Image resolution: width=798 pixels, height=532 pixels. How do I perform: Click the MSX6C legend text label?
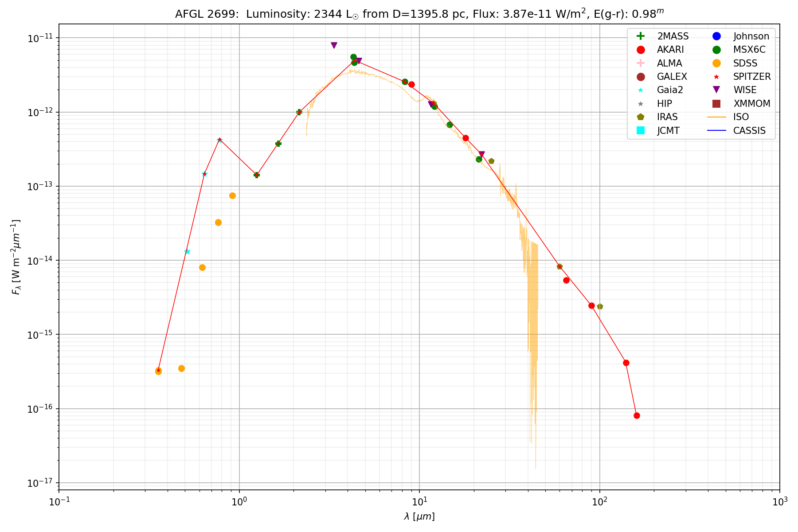point(749,50)
